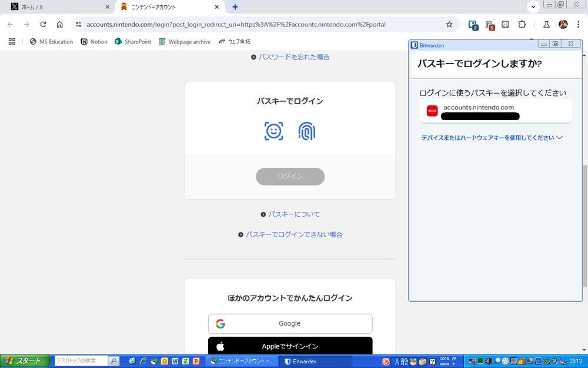This screenshot has height=368, width=588.
Task: Click the IME input mode 般 indicator
Action: (x=405, y=362)
